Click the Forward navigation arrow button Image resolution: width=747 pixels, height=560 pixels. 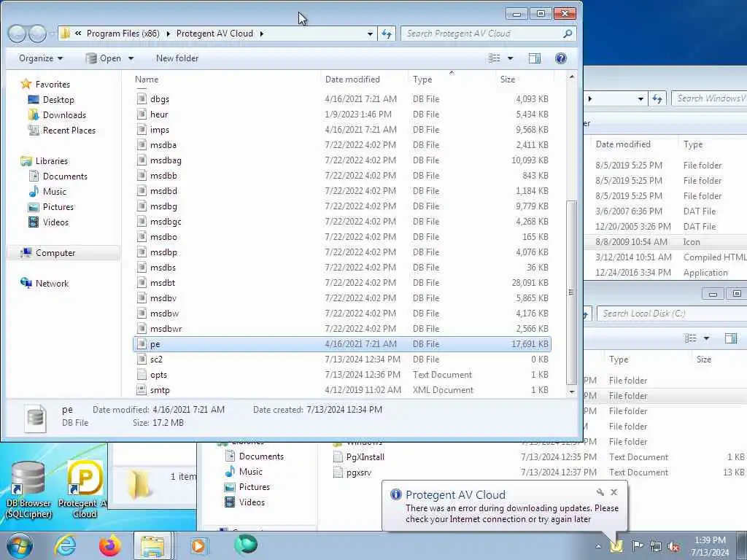coord(37,34)
